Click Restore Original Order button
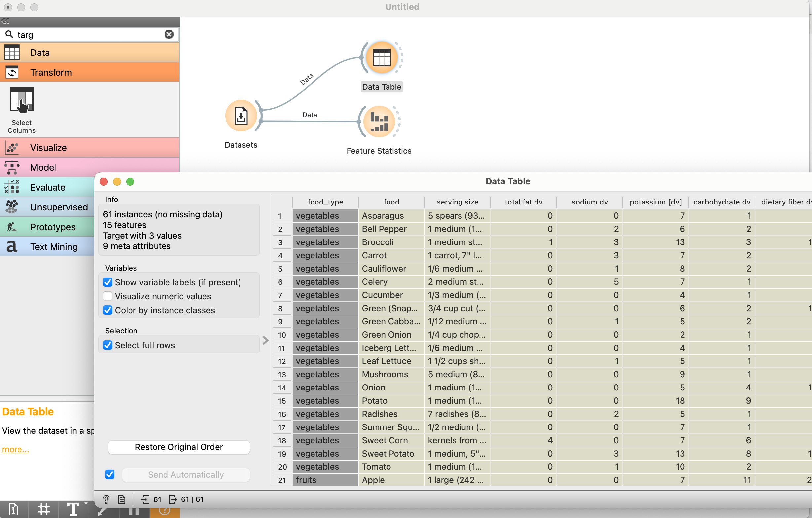 (x=179, y=447)
